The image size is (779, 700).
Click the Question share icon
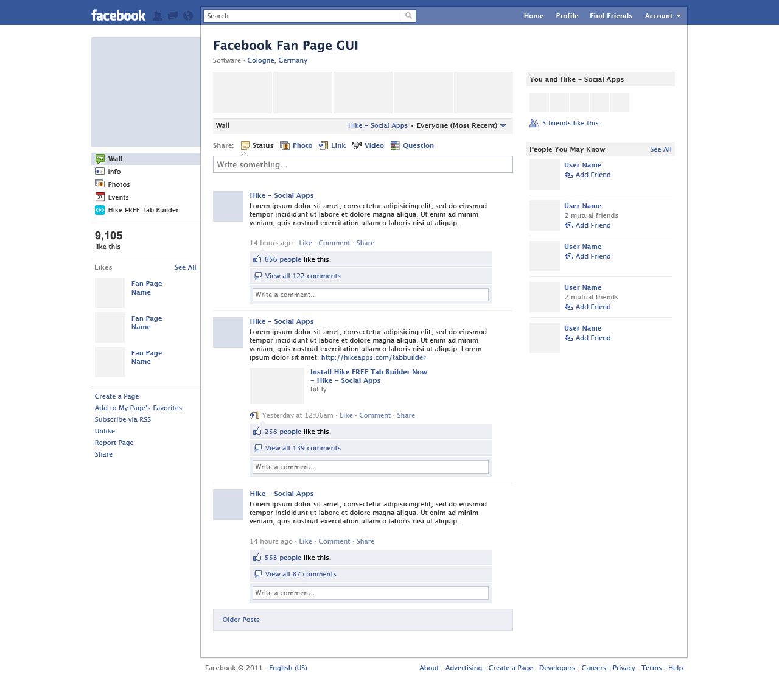(395, 145)
